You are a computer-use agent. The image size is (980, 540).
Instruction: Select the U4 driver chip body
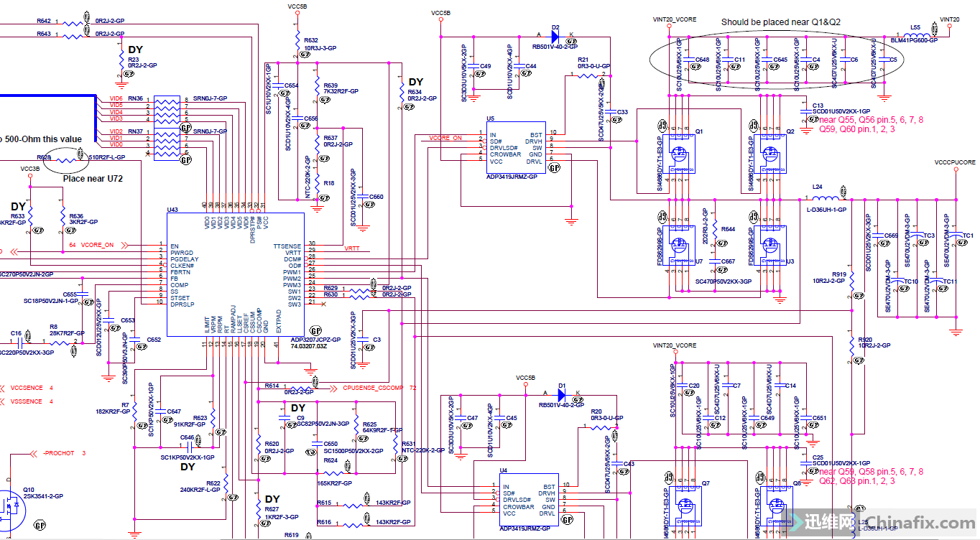529,500
